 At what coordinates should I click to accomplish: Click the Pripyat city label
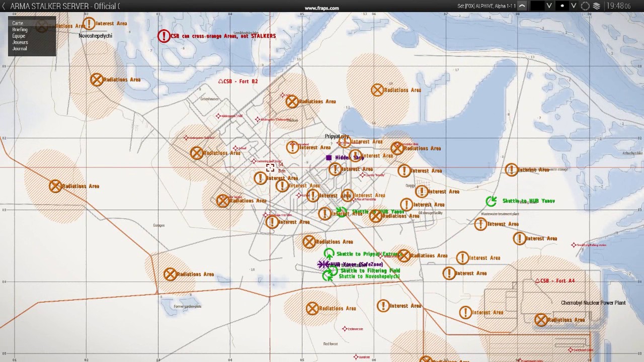coord(337,137)
